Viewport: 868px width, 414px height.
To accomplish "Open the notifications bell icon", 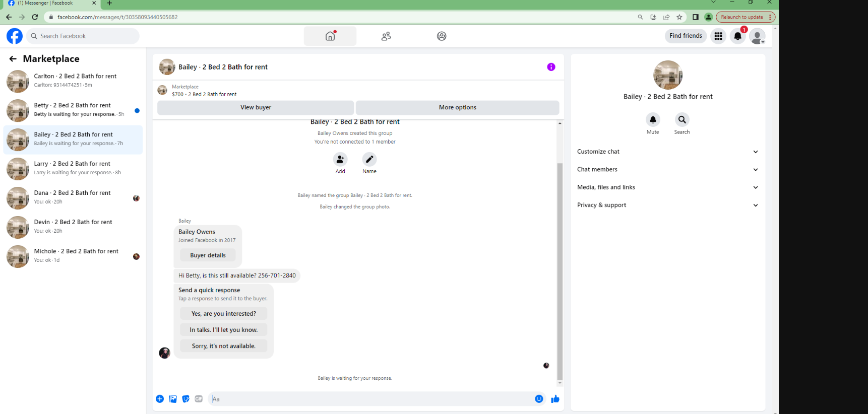I will 738,36.
